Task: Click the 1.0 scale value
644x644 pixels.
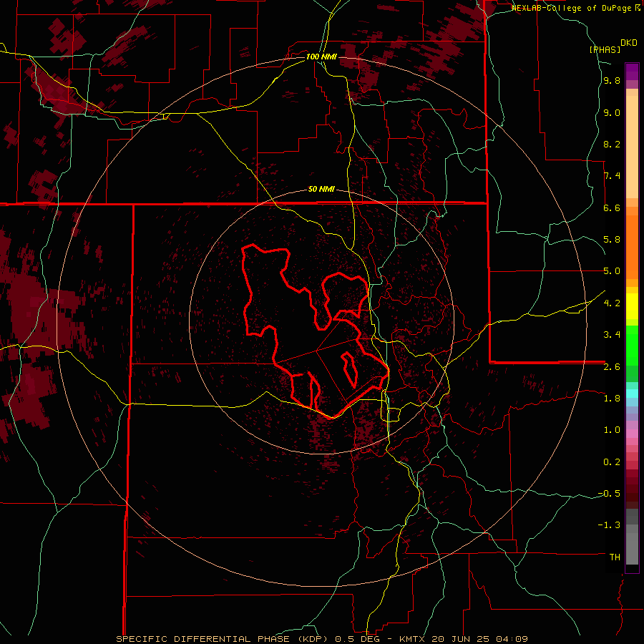Action: (x=612, y=430)
